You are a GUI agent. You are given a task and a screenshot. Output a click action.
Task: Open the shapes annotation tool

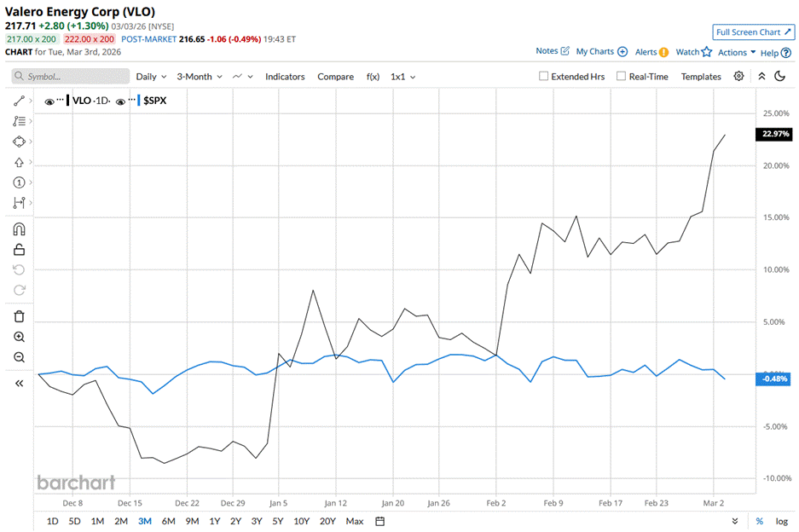[19, 142]
